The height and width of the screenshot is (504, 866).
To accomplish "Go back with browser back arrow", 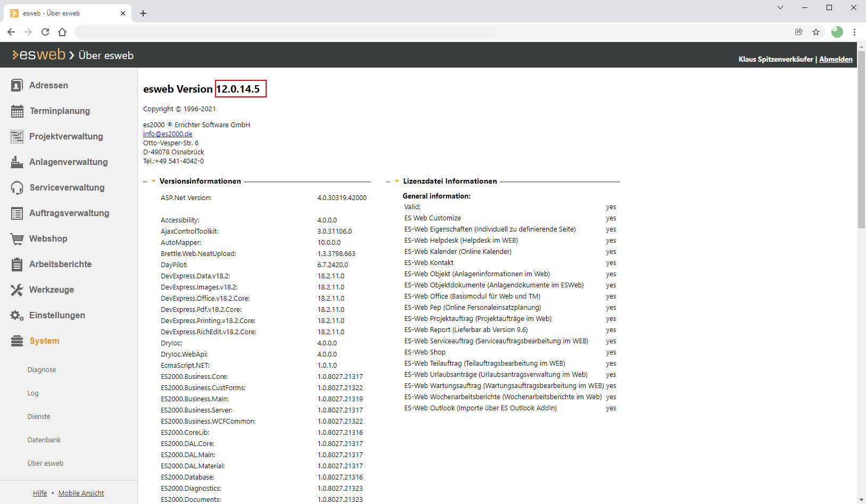I will [11, 32].
